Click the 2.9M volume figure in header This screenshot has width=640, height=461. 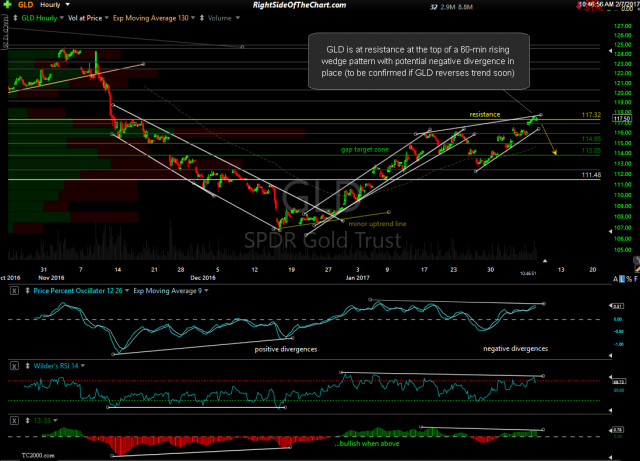[x=448, y=7]
